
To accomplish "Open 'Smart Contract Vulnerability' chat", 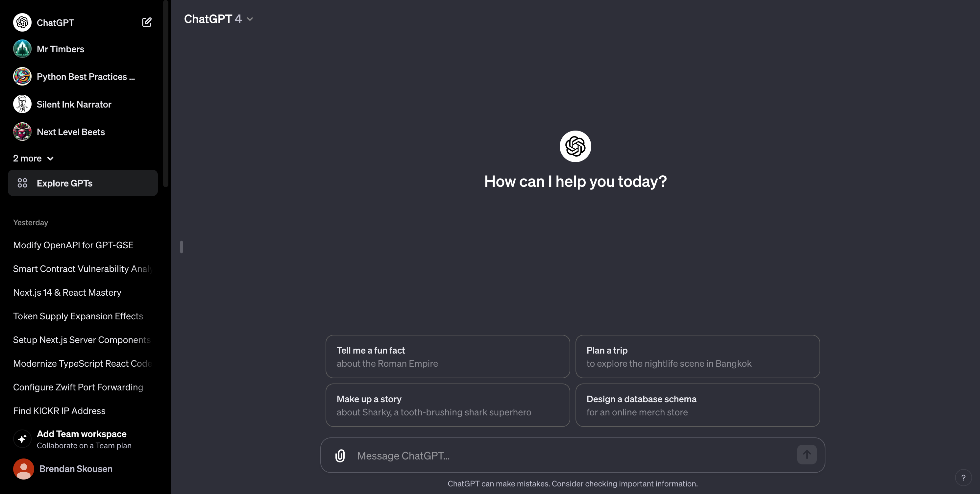I will click(83, 269).
